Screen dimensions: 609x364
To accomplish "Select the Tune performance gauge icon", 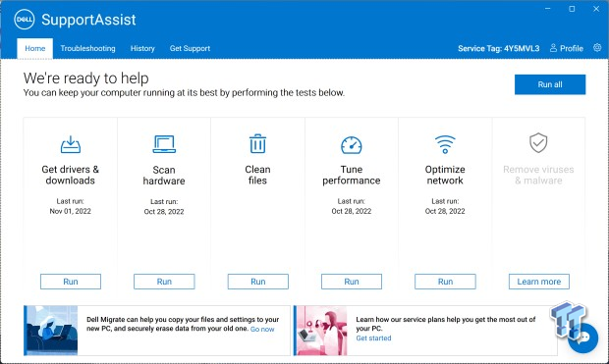I will 351,145.
